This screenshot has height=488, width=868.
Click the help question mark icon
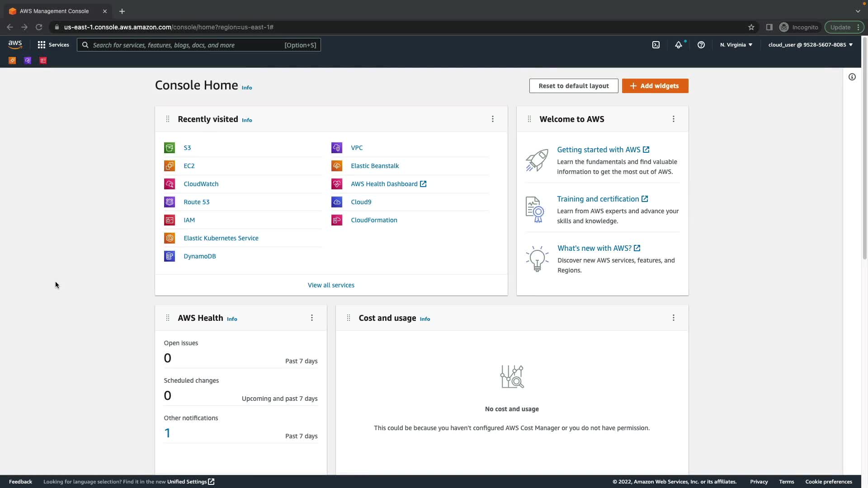[701, 45]
